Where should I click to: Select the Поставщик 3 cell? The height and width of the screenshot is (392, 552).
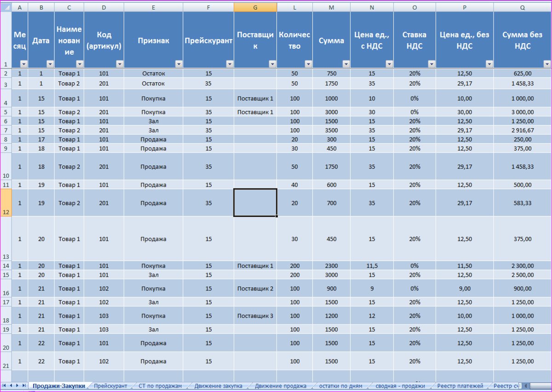(x=255, y=316)
